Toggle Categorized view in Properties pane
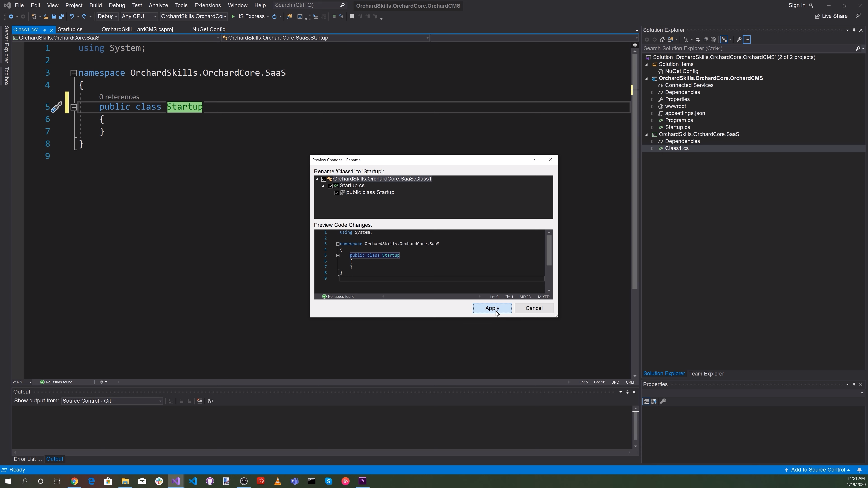 pyautogui.click(x=646, y=401)
